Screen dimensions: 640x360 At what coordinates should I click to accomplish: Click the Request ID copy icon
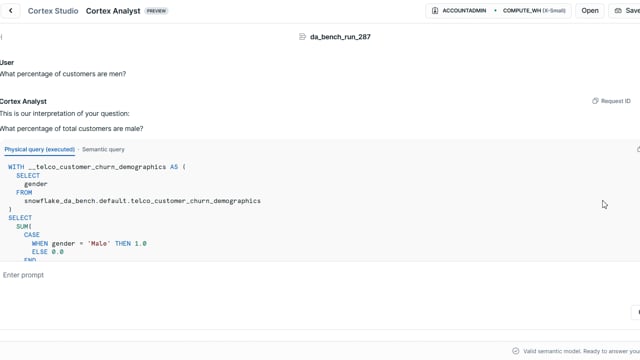pos(595,101)
